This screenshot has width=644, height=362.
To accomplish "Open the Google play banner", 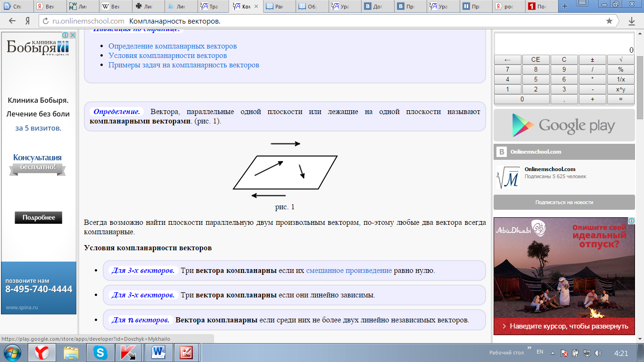I will (x=564, y=125).
